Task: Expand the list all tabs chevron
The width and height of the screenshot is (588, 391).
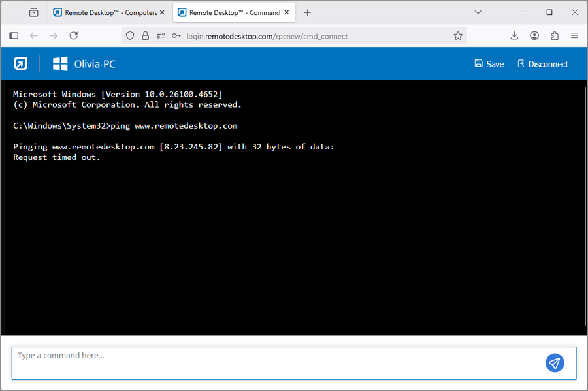Action: coord(478,12)
